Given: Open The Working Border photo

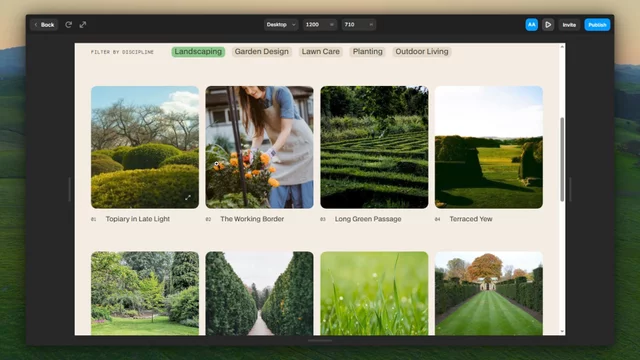Looking at the screenshot, I should click(260, 147).
